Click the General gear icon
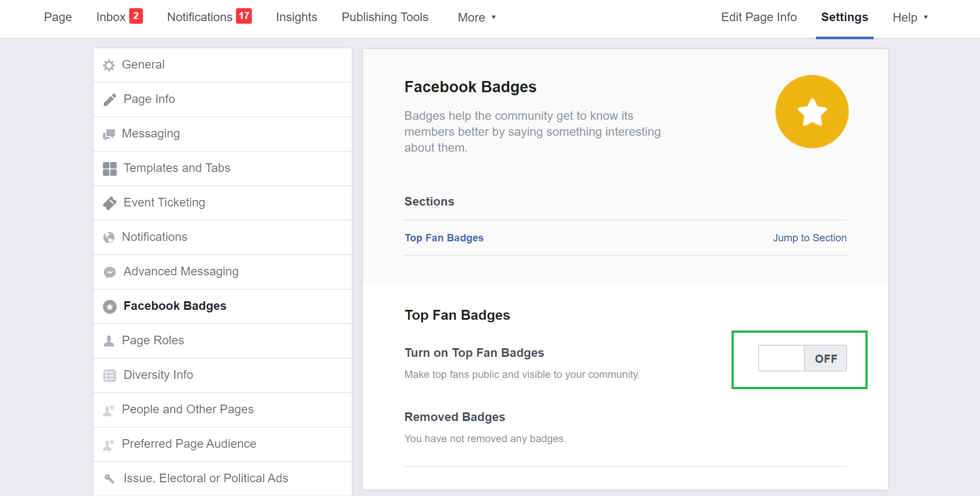Screen dimensions: 980x496 (109, 65)
